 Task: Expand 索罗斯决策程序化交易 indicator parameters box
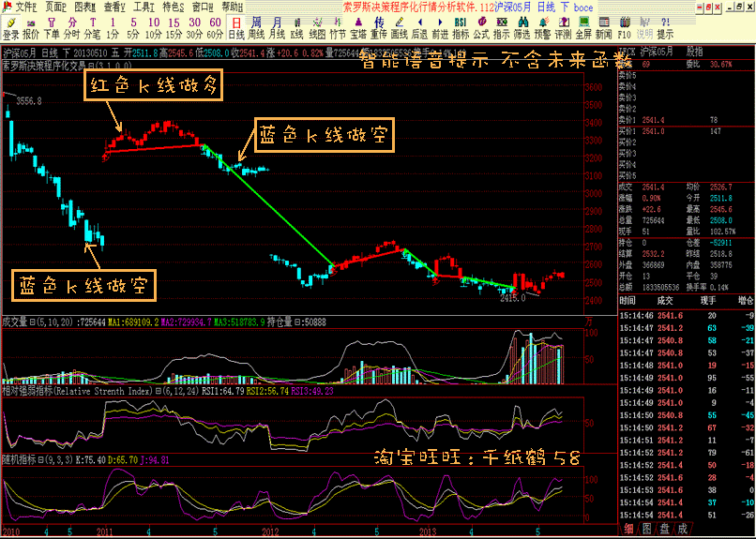pyautogui.click(x=91, y=66)
